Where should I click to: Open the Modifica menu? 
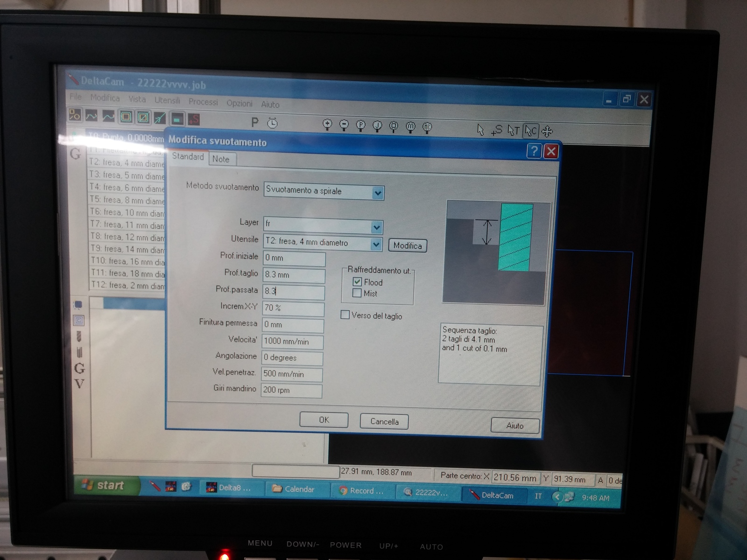pos(105,98)
